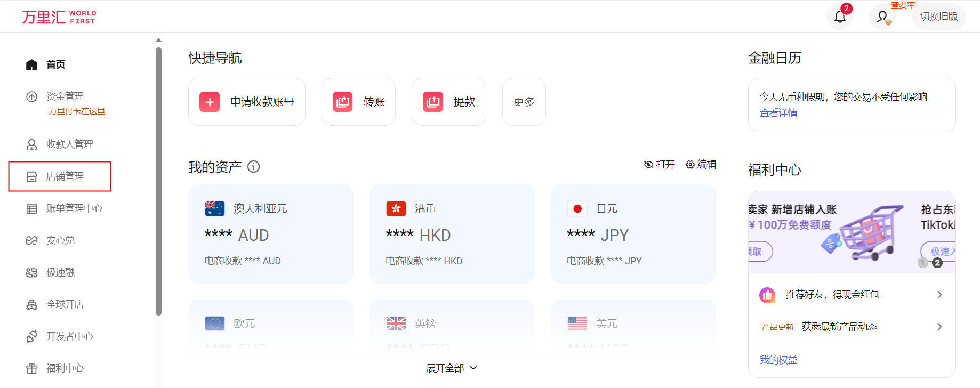Screen dimensions: 980x388
Task: Click the plus icon for 申请收款账号
Action: [x=210, y=102]
